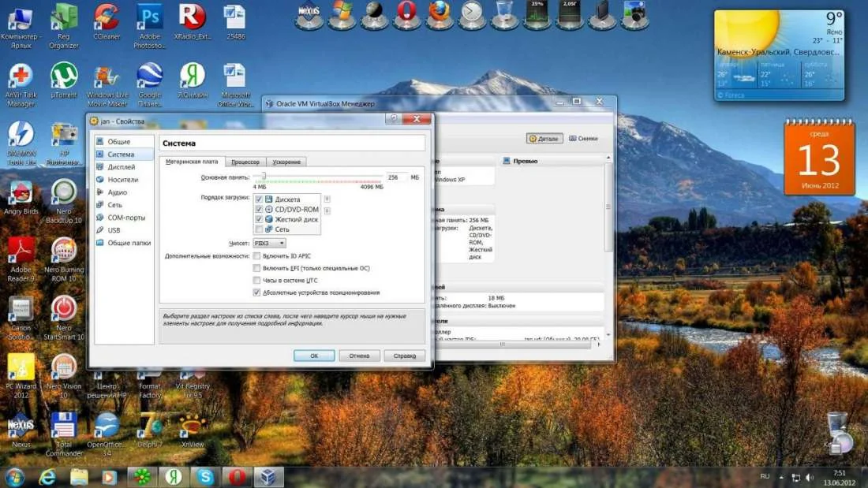868x488 pixels.
Task: Switch to the Ускорение tab
Action: coord(286,162)
